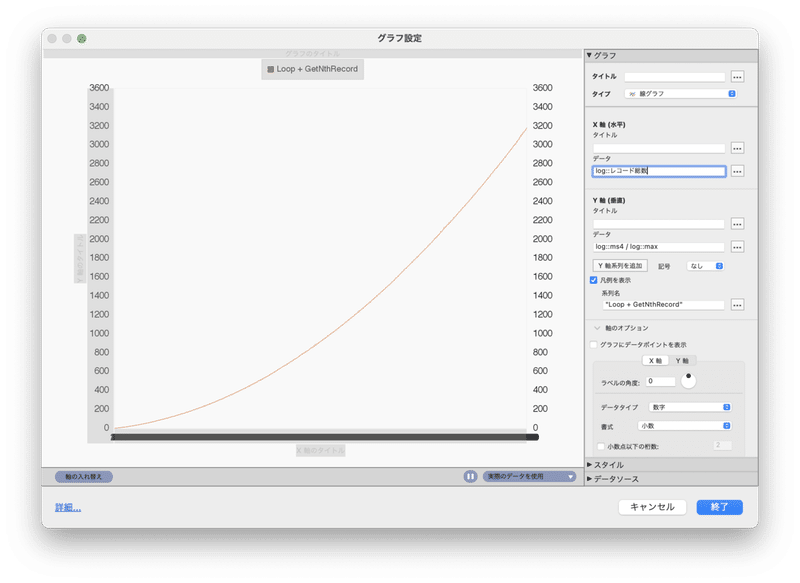800x583 pixels.
Task: Switch to the Y軸 tab
Action: pos(683,360)
